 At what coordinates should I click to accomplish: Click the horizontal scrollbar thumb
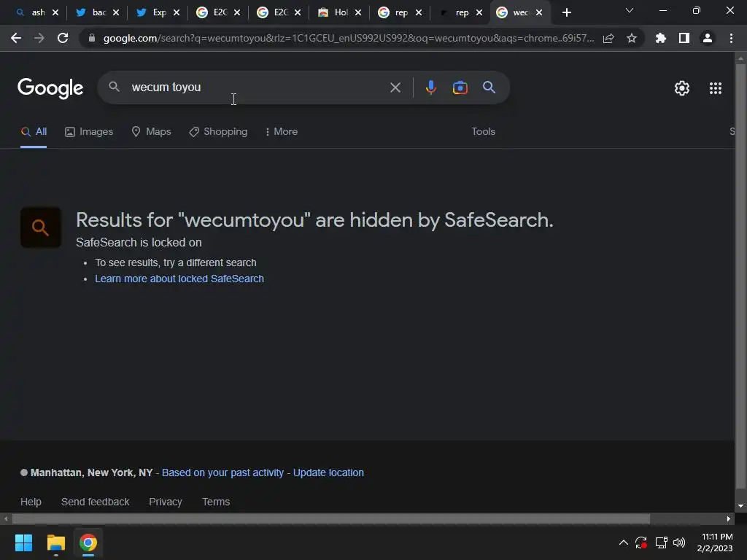tap(330, 519)
